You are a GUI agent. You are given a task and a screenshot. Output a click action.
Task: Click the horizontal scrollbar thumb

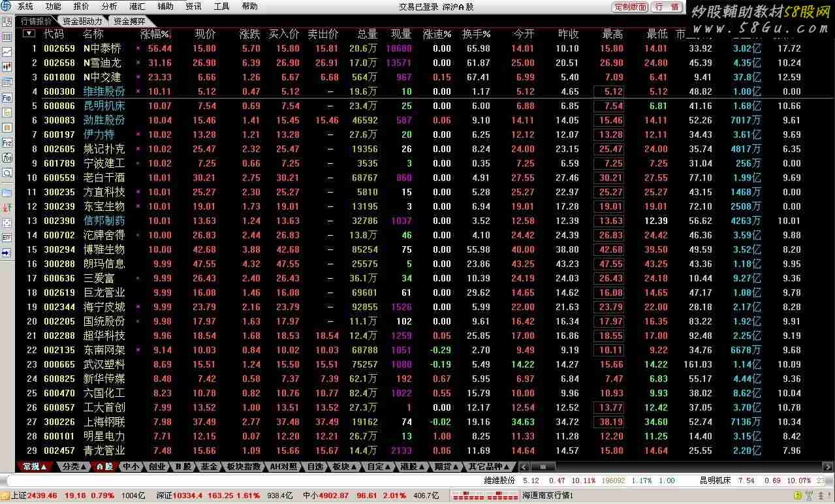pos(542,467)
